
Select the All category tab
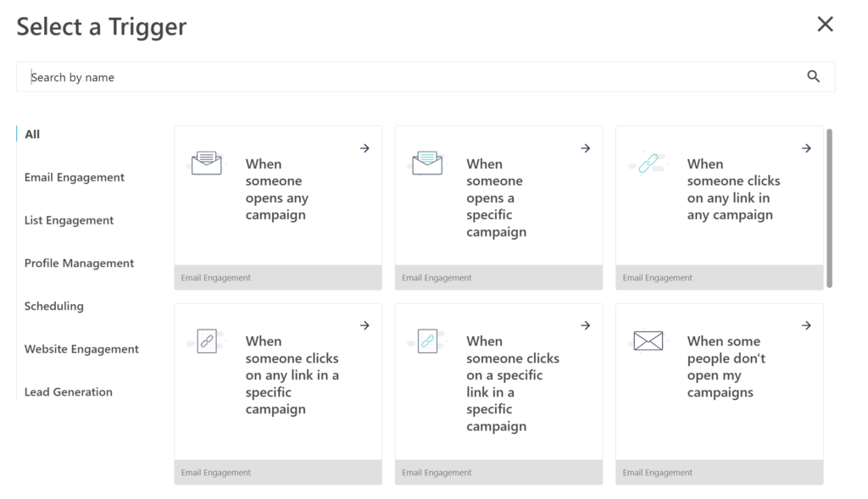pos(32,134)
